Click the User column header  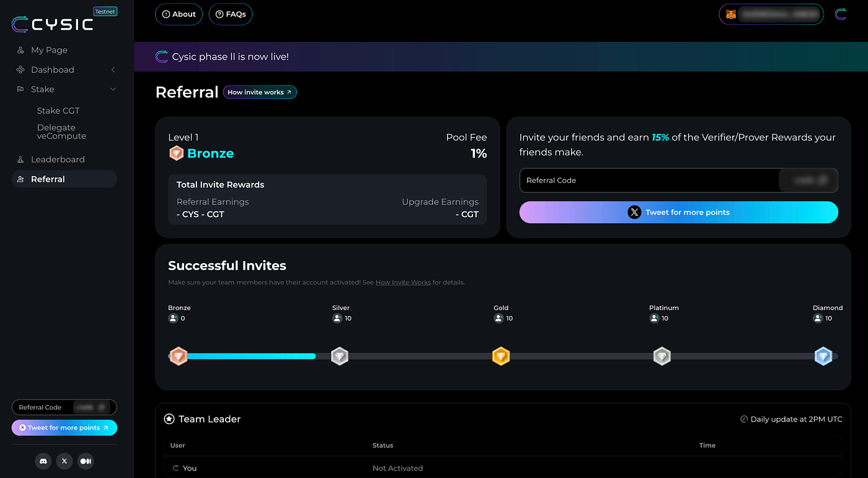(177, 446)
